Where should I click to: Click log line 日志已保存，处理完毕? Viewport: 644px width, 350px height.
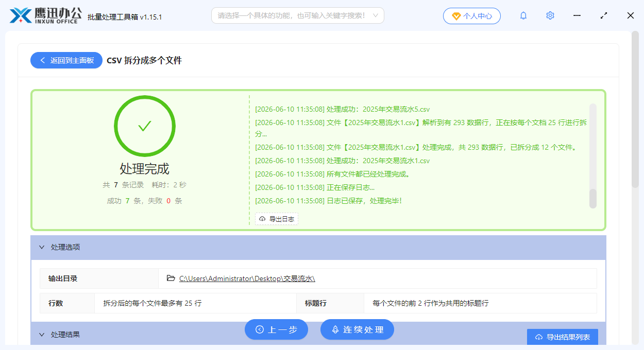point(328,201)
